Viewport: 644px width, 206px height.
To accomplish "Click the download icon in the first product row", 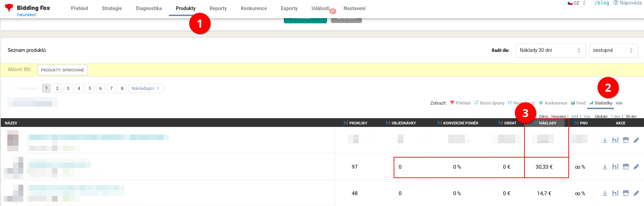I will pos(605,140).
